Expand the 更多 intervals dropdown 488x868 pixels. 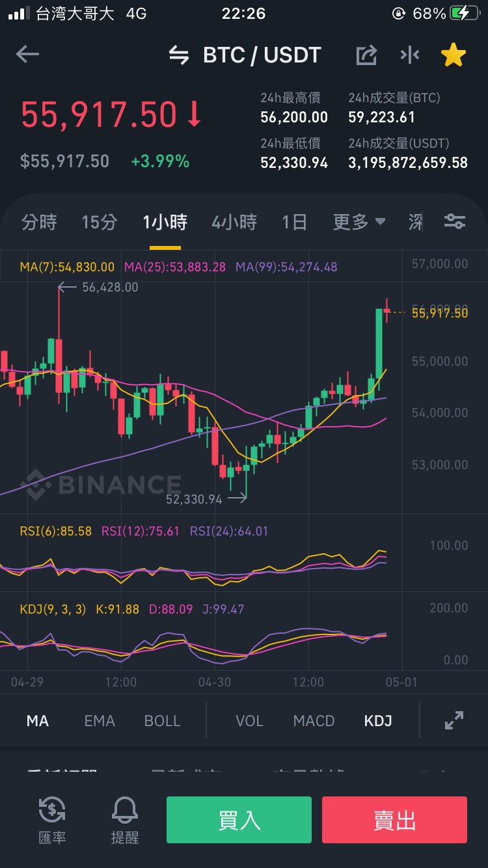point(359,223)
